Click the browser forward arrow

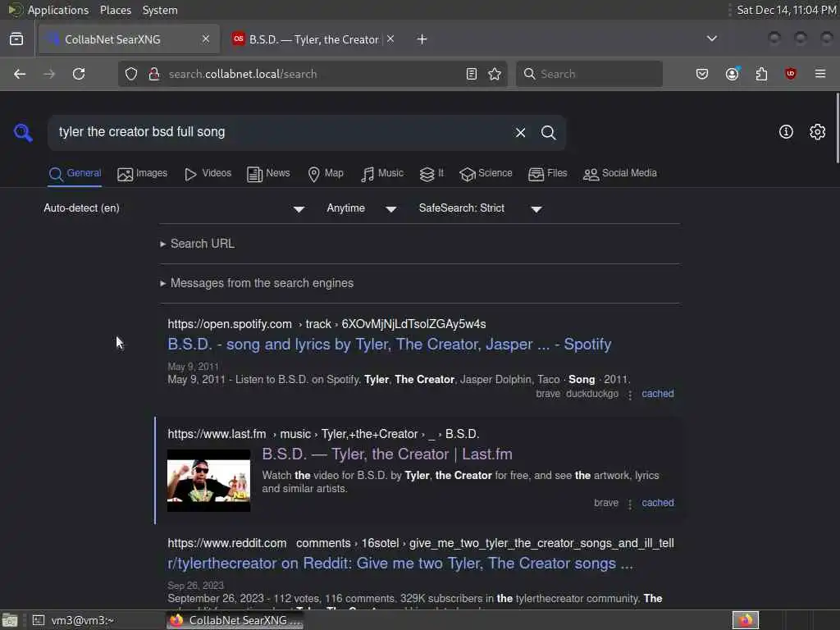pos(49,74)
